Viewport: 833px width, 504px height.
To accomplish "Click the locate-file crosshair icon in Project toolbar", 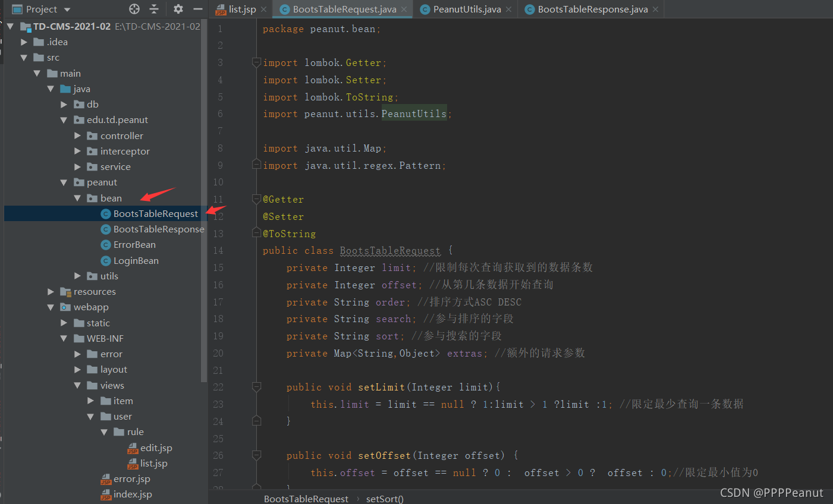I will point(134,9).
